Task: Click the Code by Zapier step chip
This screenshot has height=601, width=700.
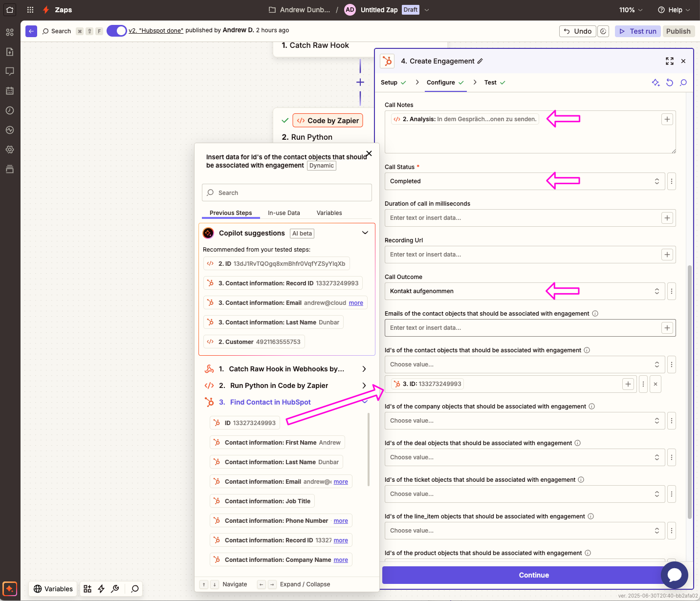Action: tap(328, 121)
